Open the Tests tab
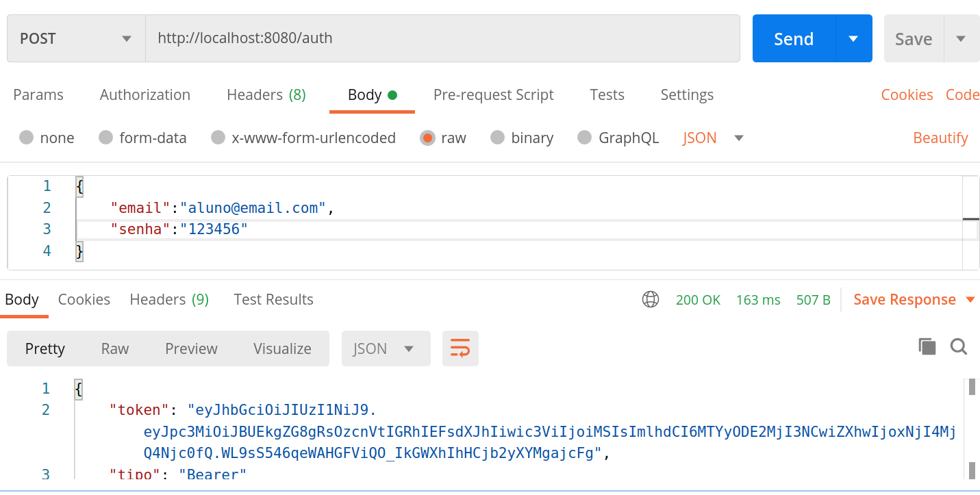The image size is (980, 495). pos(607,94)
